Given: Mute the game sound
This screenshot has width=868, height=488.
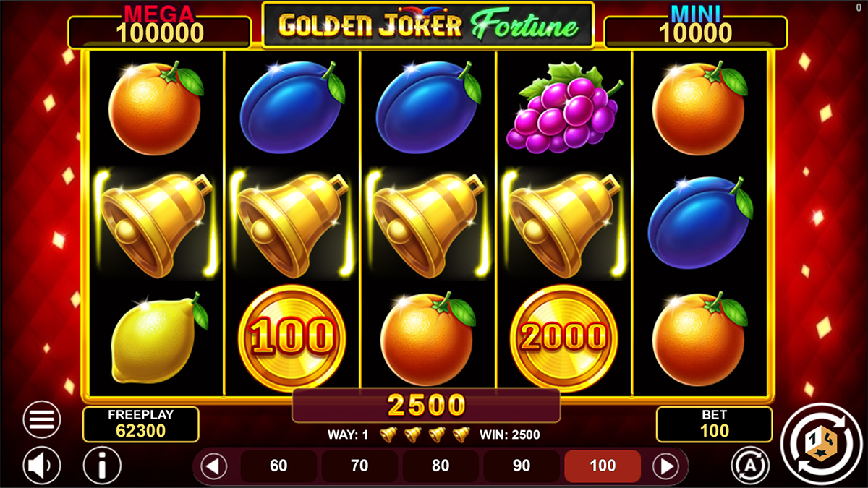Looking at the screenshot, I should [42, 466].
